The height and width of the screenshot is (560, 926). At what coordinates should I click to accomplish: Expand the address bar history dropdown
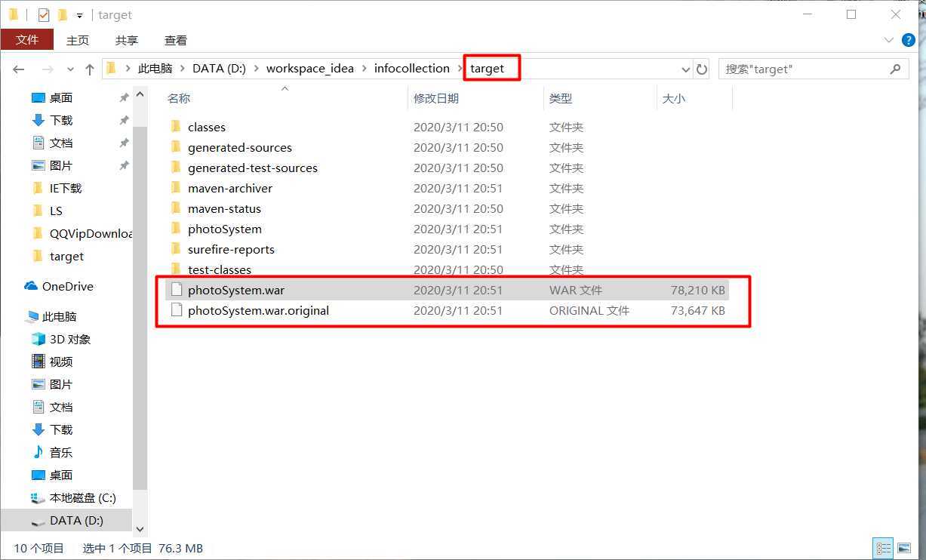coord(685,69)
